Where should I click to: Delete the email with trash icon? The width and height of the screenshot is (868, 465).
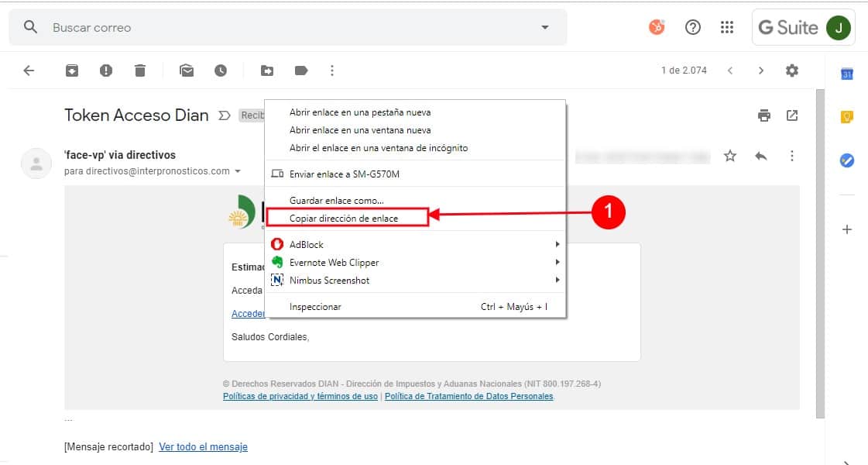tap(140, 71)
